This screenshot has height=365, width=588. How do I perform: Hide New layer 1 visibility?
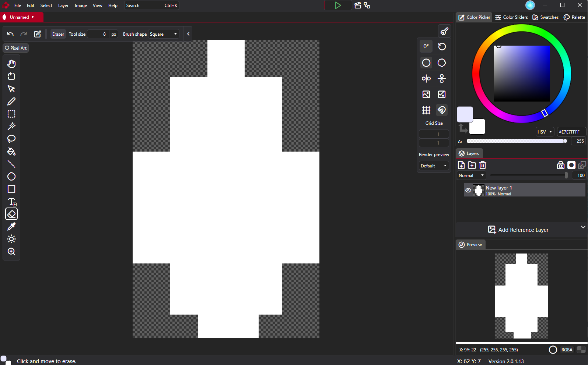click(468, 190)
